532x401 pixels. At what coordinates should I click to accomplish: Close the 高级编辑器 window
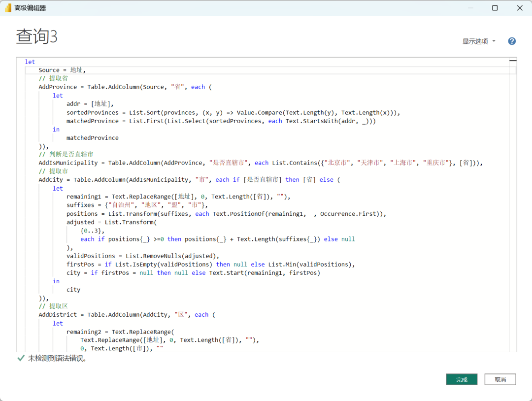pos(520,8)
